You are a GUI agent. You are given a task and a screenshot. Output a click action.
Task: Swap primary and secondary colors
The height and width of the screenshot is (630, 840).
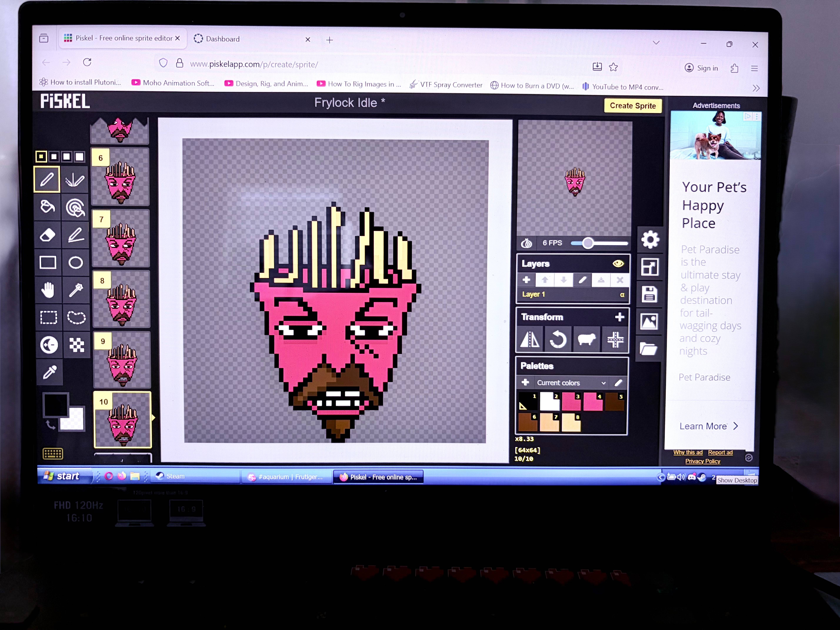(50, 425)
